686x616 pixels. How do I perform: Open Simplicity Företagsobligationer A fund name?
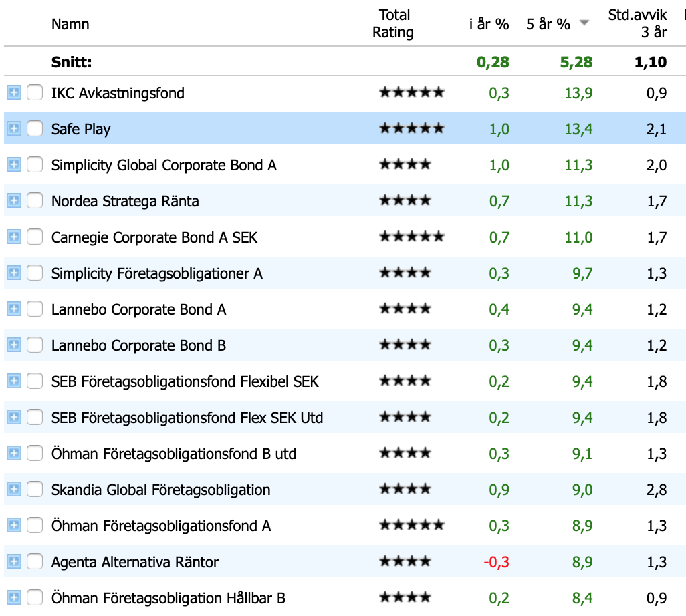(x=157, y=274)
